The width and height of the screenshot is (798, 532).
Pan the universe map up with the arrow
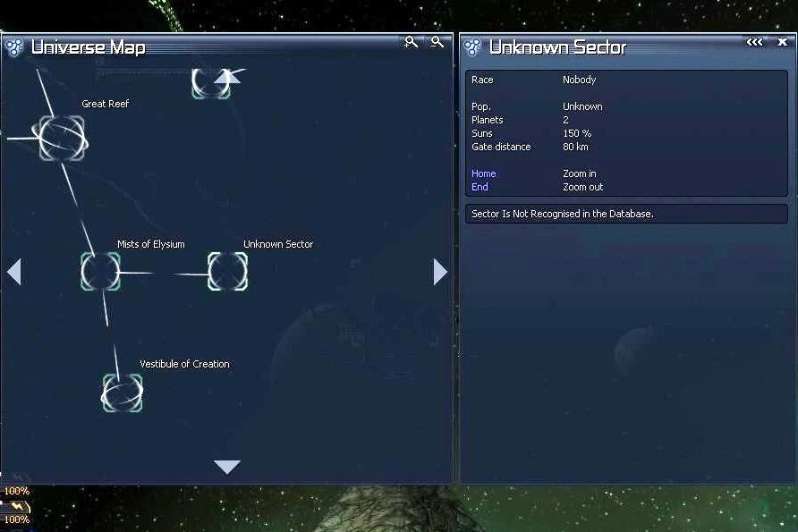227,77
